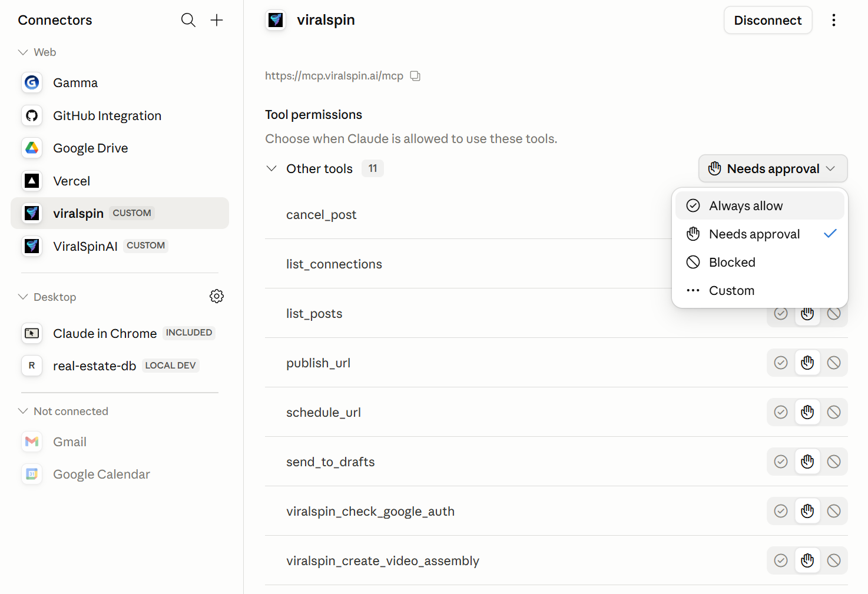Allow viralspin_create_video_assembly always
Viewport: 868px width, 594px height.
coord(781,560)
